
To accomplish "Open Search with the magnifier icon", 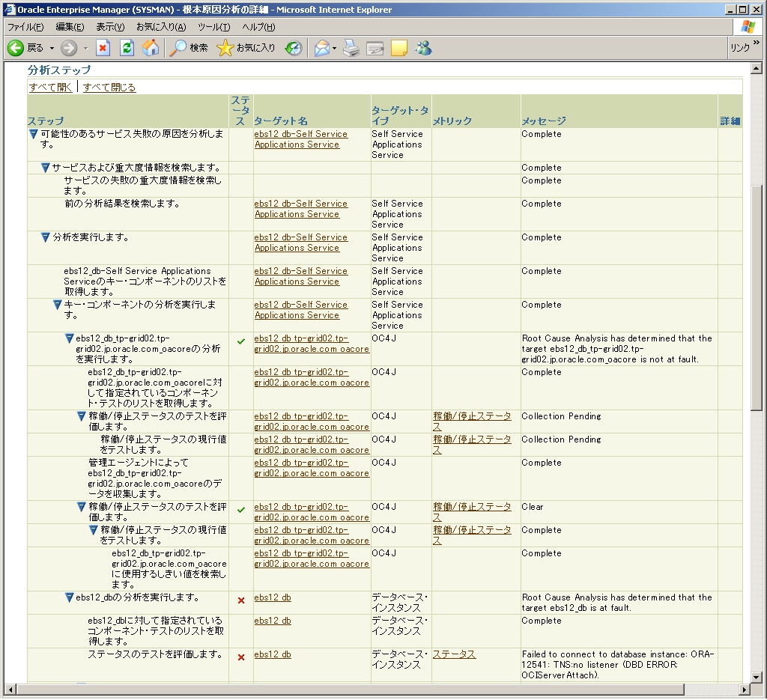I will 189,48.
